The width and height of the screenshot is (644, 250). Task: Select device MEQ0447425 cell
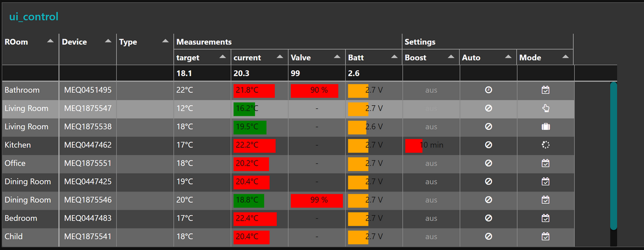click(x=87, y=181)
